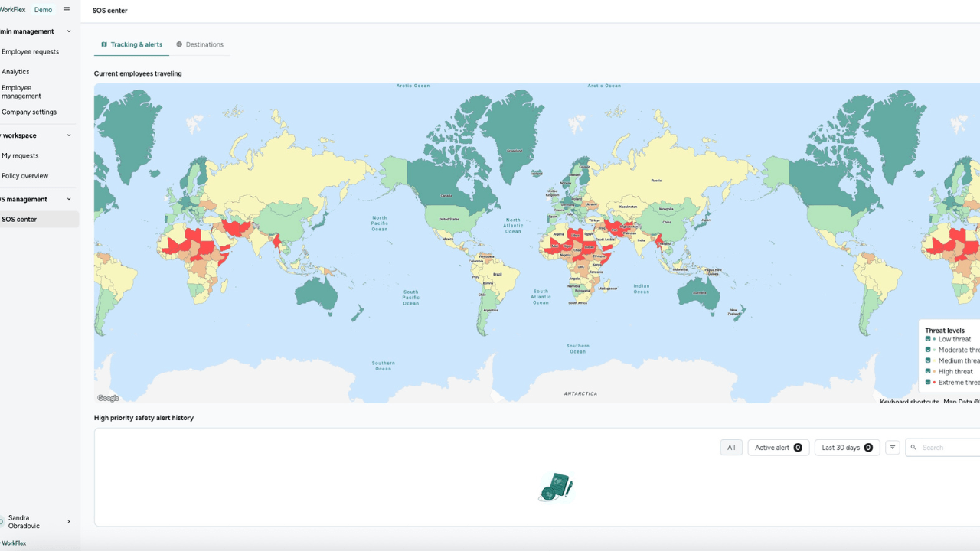Click the Active alert filter button
Screen dimensions: 980x551
pos(778,447)
